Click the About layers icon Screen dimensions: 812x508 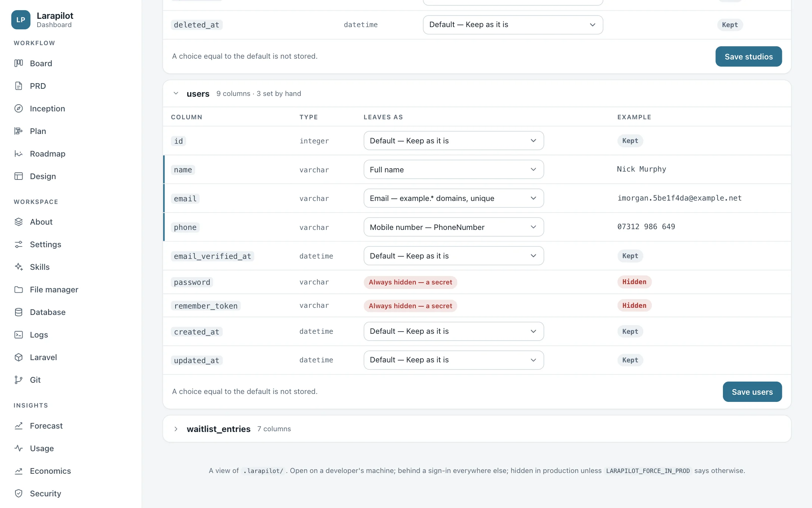click(18, 222)
